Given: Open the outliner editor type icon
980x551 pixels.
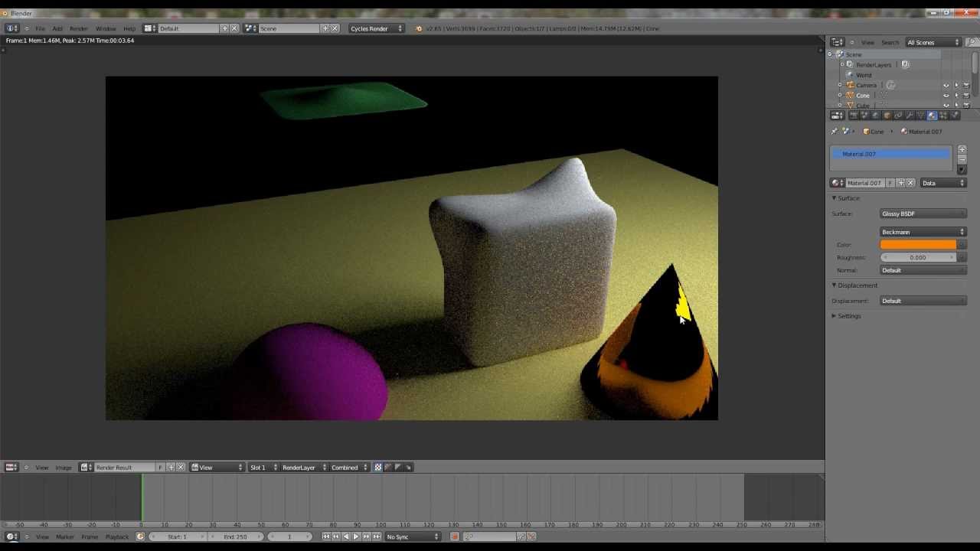Looking at the screenshot, I should (837, 42).
